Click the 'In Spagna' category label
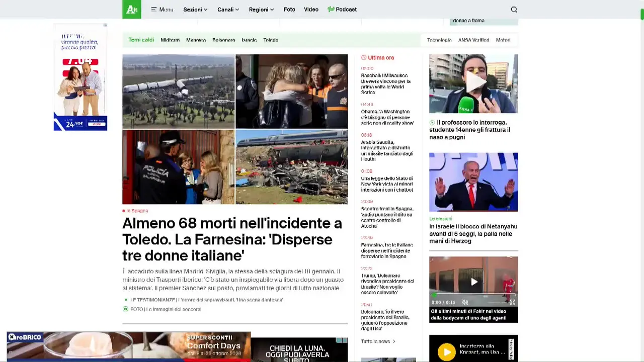 point(137,211)
